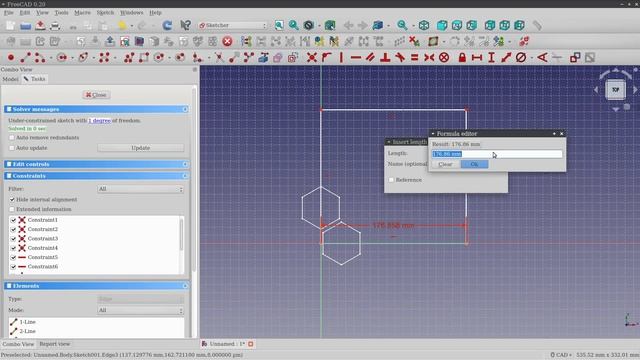Select the Create fillet tool
Image resolution: width=640 pixels, height=360 pixels.
coord(198,58)
